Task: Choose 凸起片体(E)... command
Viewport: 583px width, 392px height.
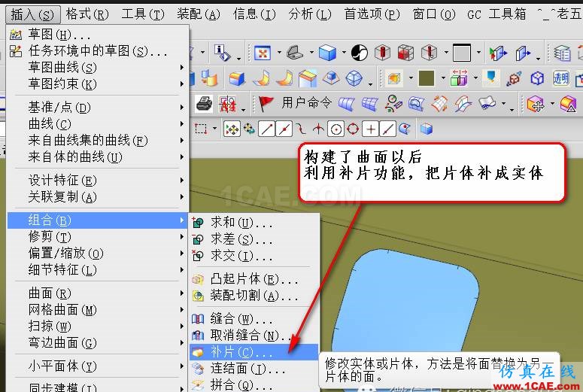Action: (x=254, y=279)
